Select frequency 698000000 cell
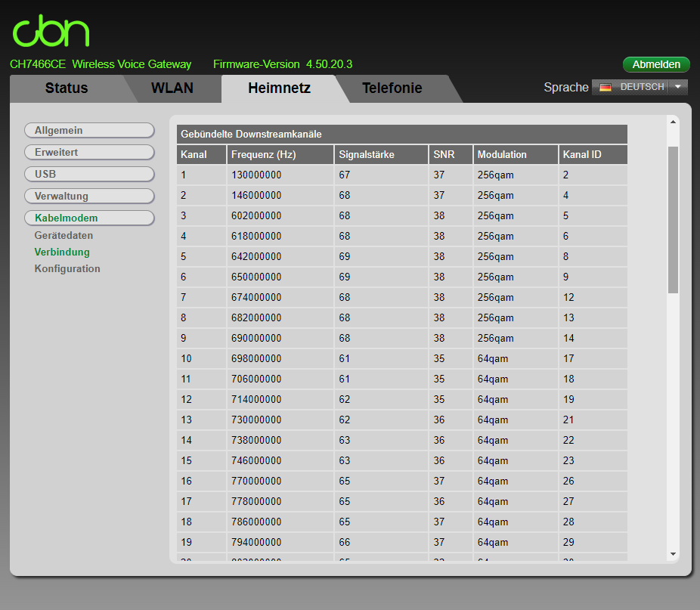700x610 pixels. (280, 358)
